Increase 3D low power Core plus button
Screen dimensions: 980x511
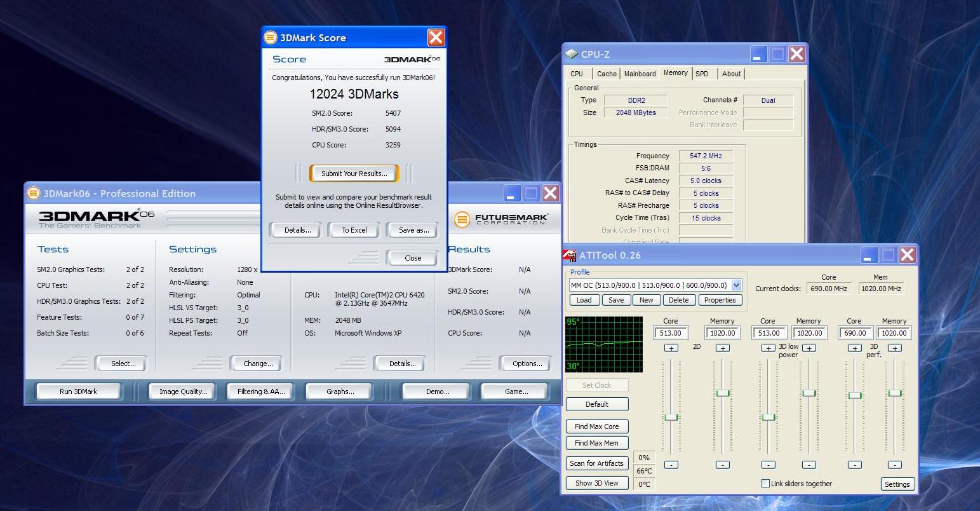(768, 348)
